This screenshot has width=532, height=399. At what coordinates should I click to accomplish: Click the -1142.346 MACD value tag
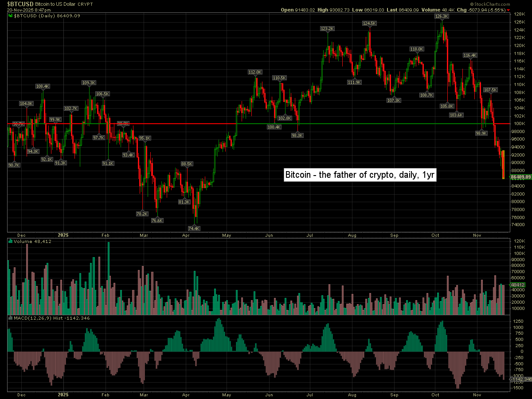(520, 379)
